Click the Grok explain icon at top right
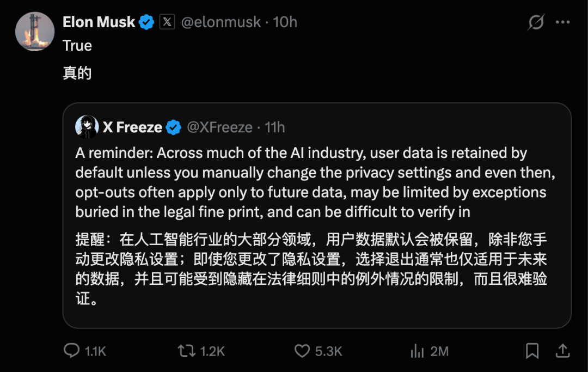The image size is (588, 372). (x=536, y=22)
